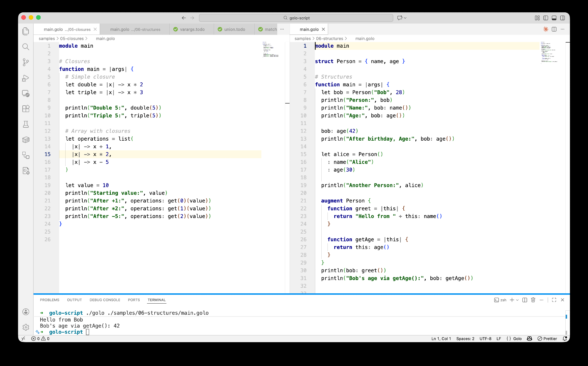Open the new terminal launch profile dropdown

[x=517, y=300]
